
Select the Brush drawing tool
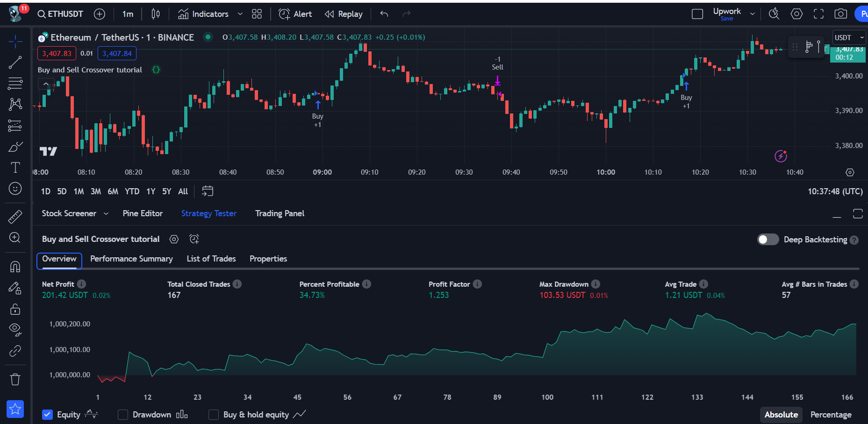click(15, 146)
